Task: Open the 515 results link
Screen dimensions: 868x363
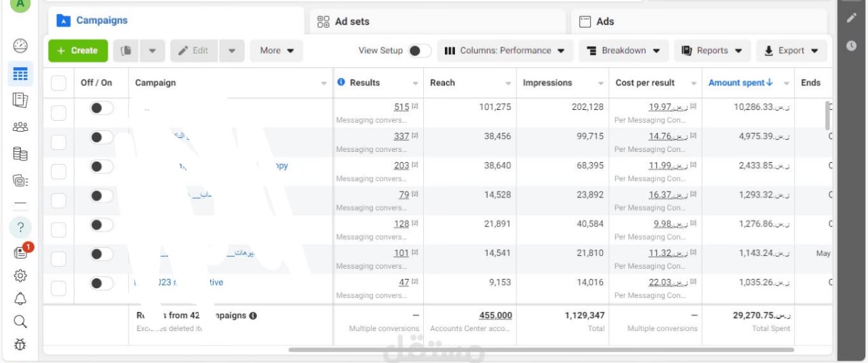Action: click(401, 107)
